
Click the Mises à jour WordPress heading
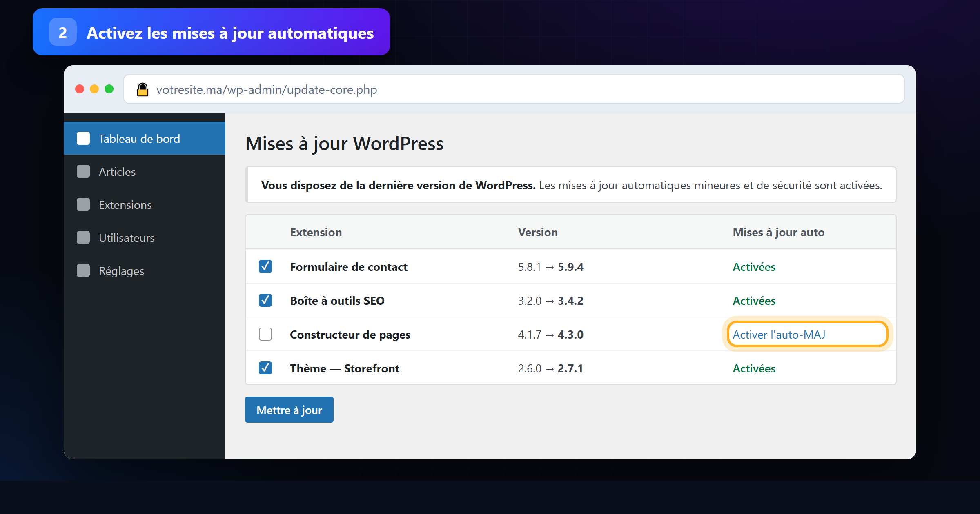[344, 144]
